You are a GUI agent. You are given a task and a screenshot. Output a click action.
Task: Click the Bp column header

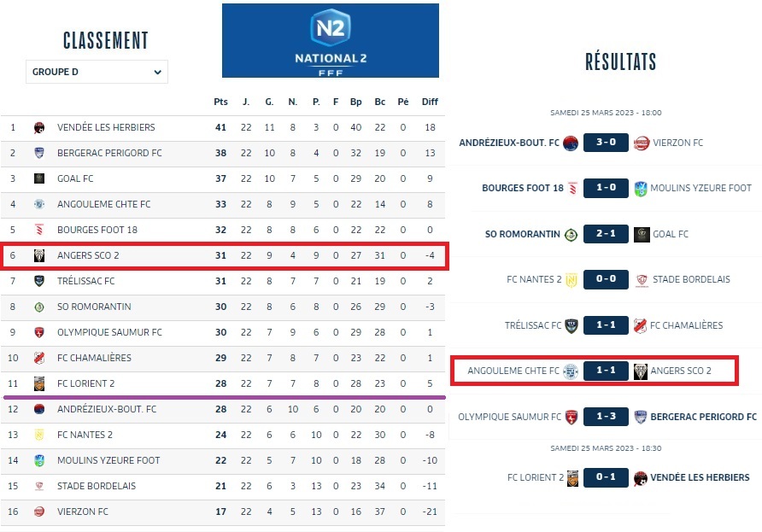(x=356, y=102)
